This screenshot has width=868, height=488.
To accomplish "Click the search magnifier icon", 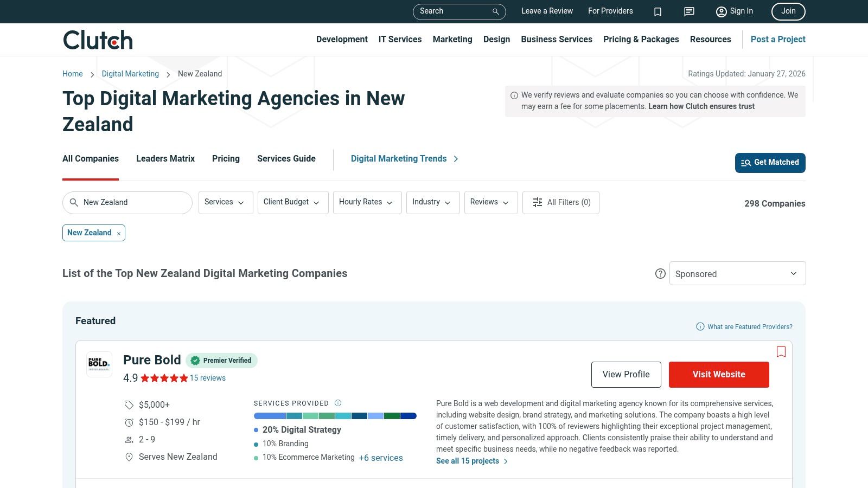I will pos(495,11).
